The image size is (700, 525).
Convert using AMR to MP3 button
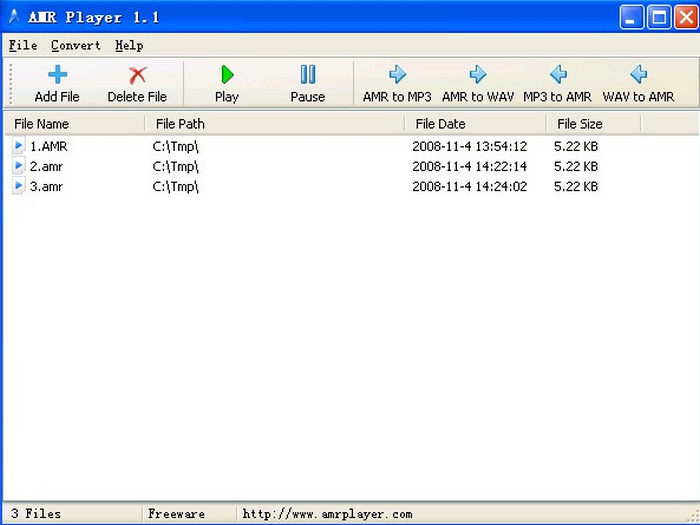397,83
